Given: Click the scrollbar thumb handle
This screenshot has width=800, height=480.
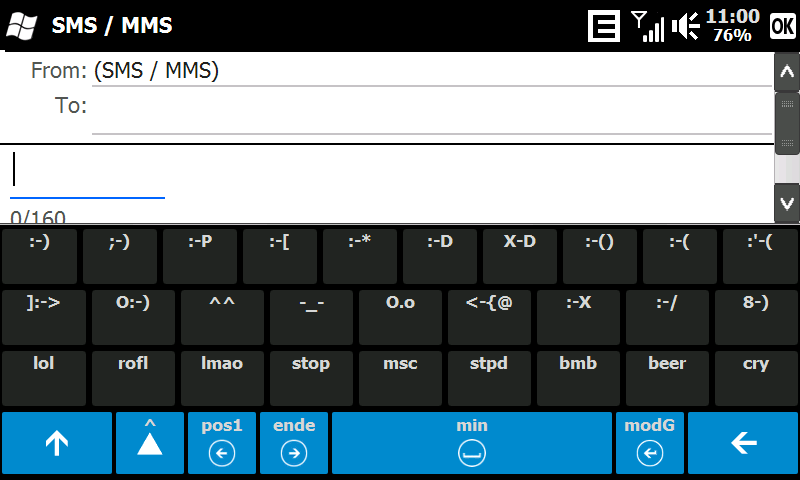Looking at the screenshot, I should coord(787,123).
